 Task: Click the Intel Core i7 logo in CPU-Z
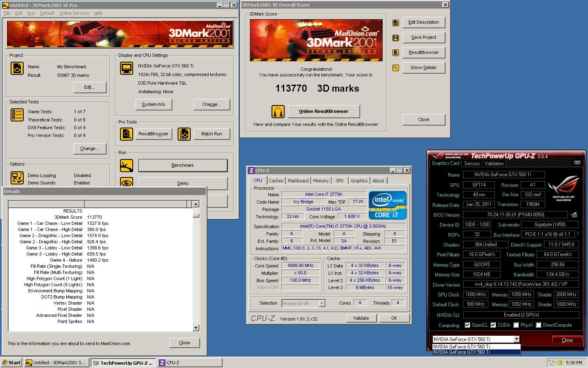[x=388, y=205]
